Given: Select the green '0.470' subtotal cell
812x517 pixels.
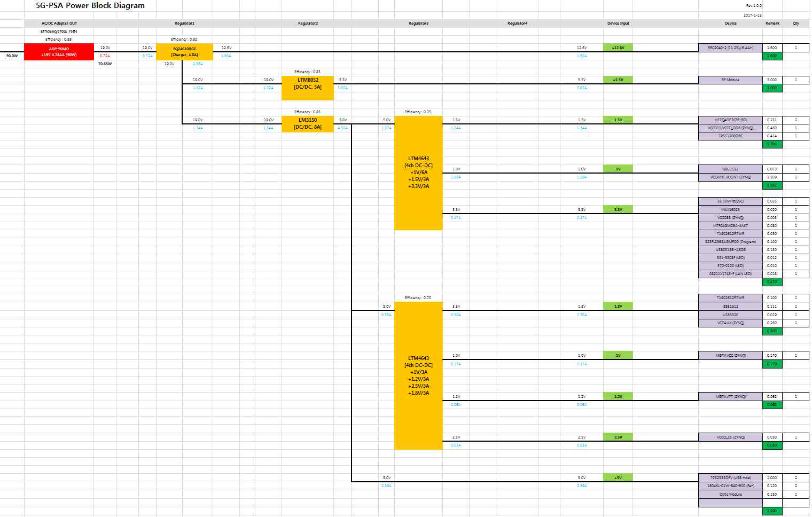Looking at the screenshot, I should coord(772,281).
